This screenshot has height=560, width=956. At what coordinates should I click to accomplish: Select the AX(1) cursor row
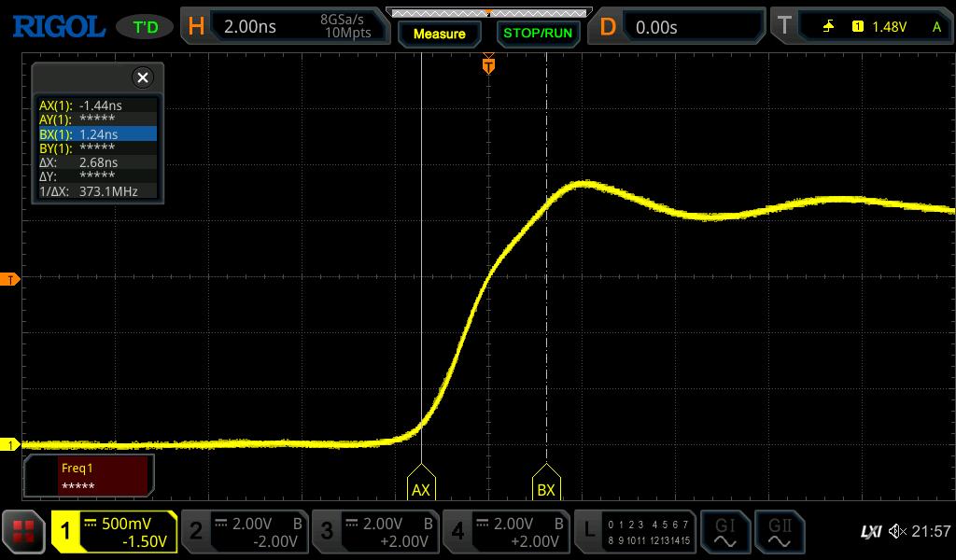(97, 105)
